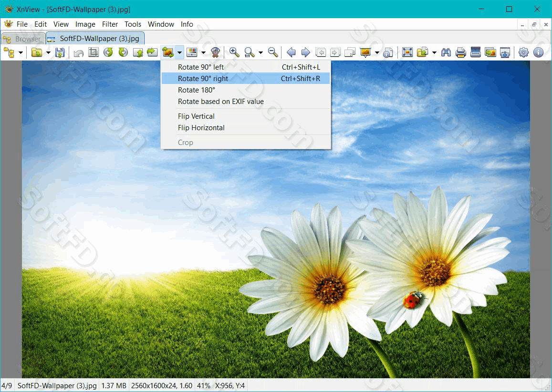
Task: Click rotate counter-clockwise toolbar icon
Action: click(x=108, y=52)
